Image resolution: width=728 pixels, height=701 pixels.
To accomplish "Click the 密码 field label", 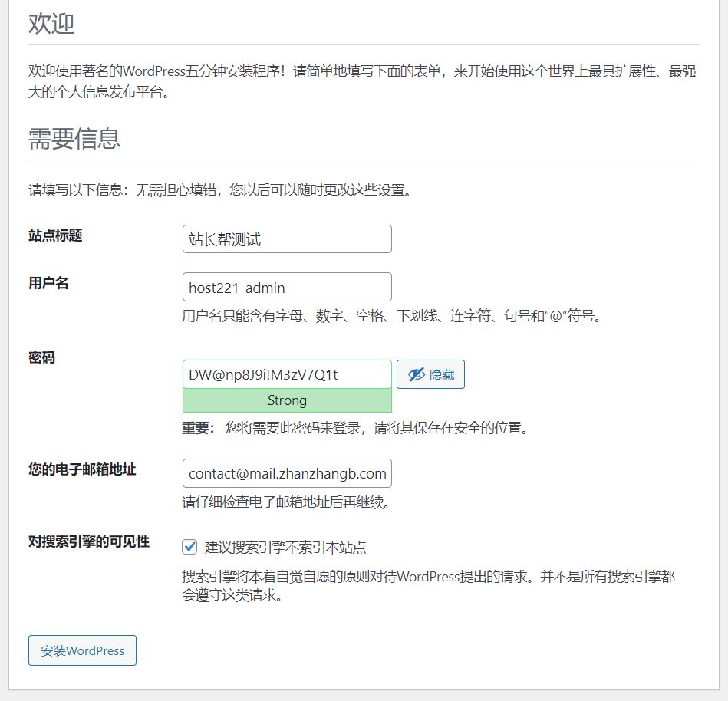I will click(41, 357).
